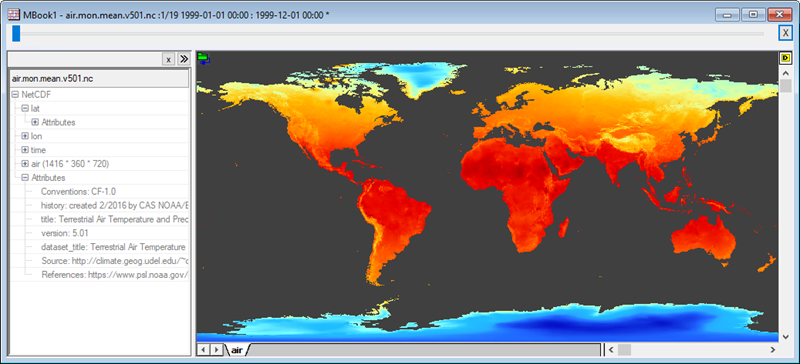Select the air sheet tab

click(237, 350)
